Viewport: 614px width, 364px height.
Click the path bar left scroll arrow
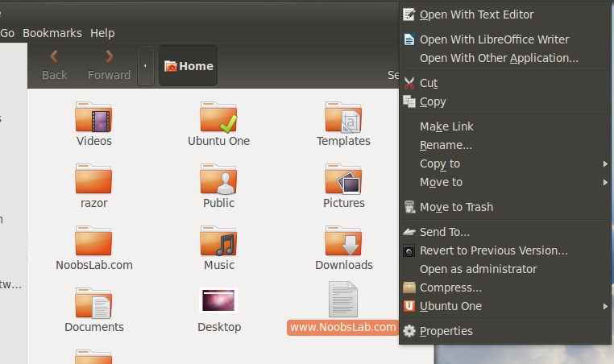tap(146, 66)
